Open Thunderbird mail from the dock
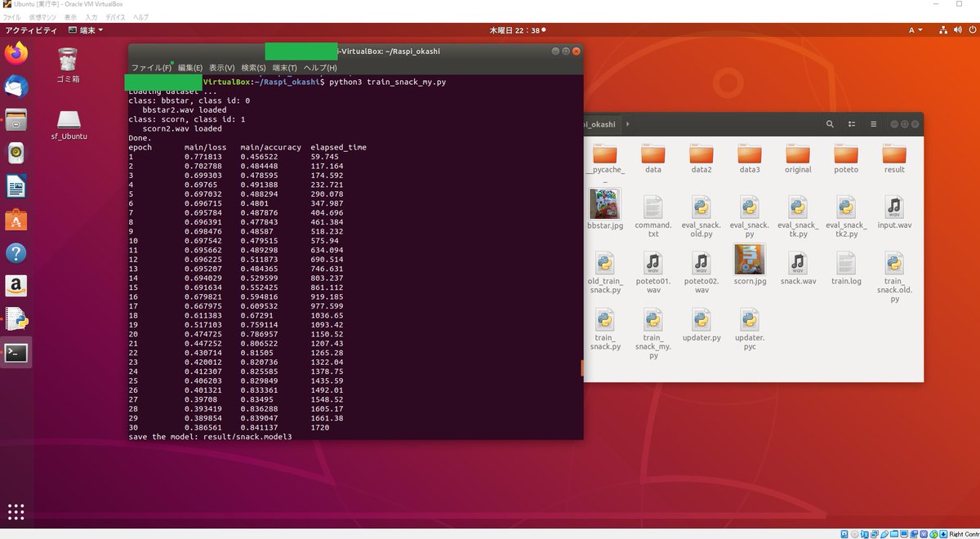Screen dimensions: 980x539 point(16,87)
